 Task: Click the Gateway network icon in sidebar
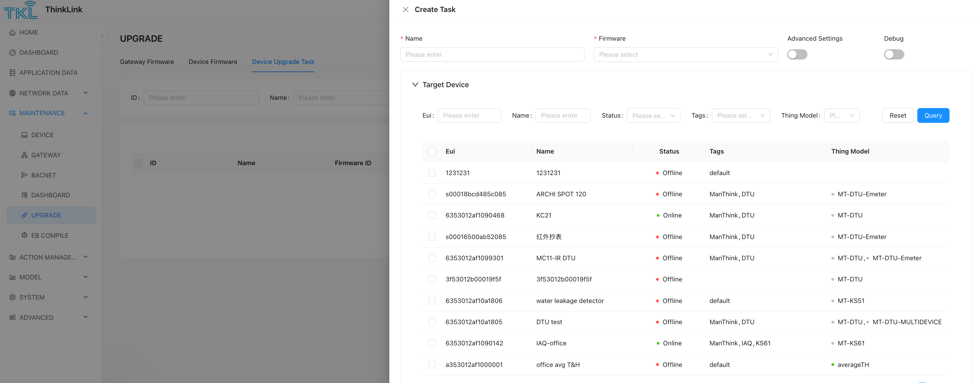tap(24, 155)
